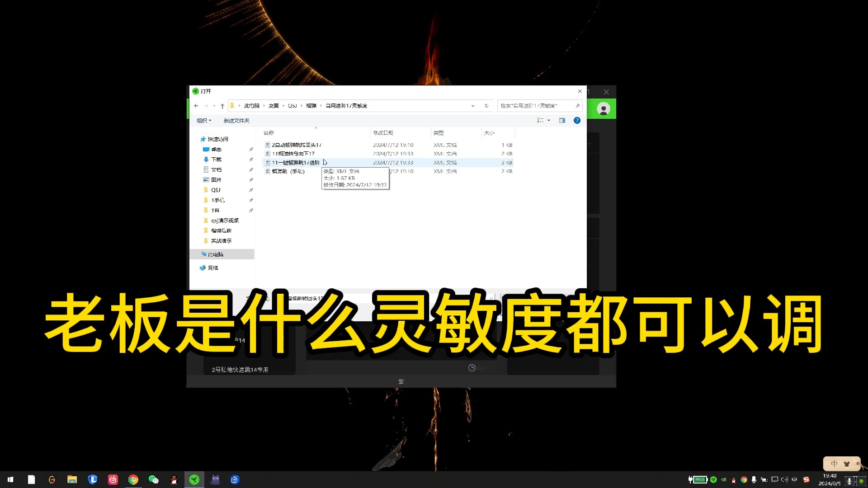Viewport: 868px width, 488px height.
Task: Go back using the dialog's back arrow
Action: [x=196, y=106]
